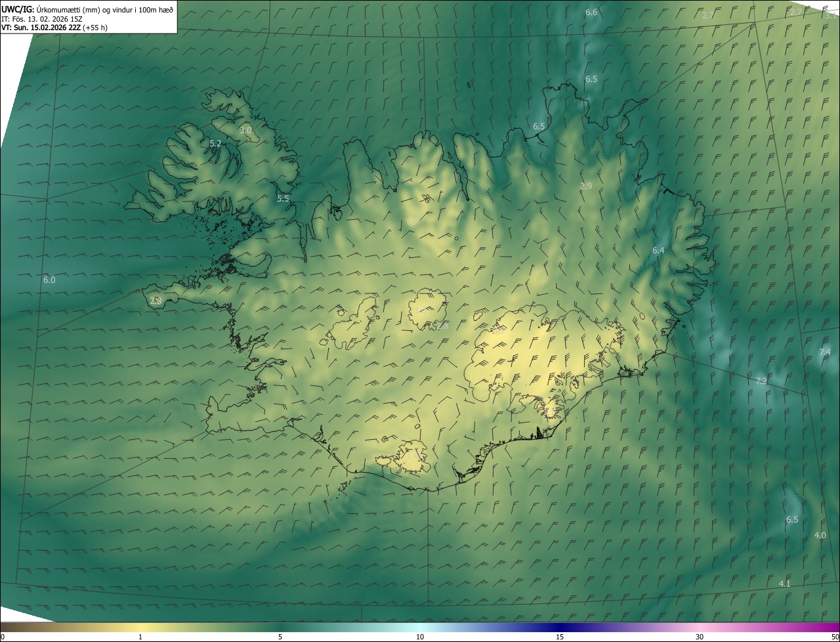
Task: Click the 2.9 value in northeast Iceland
Action: point(586,186)
